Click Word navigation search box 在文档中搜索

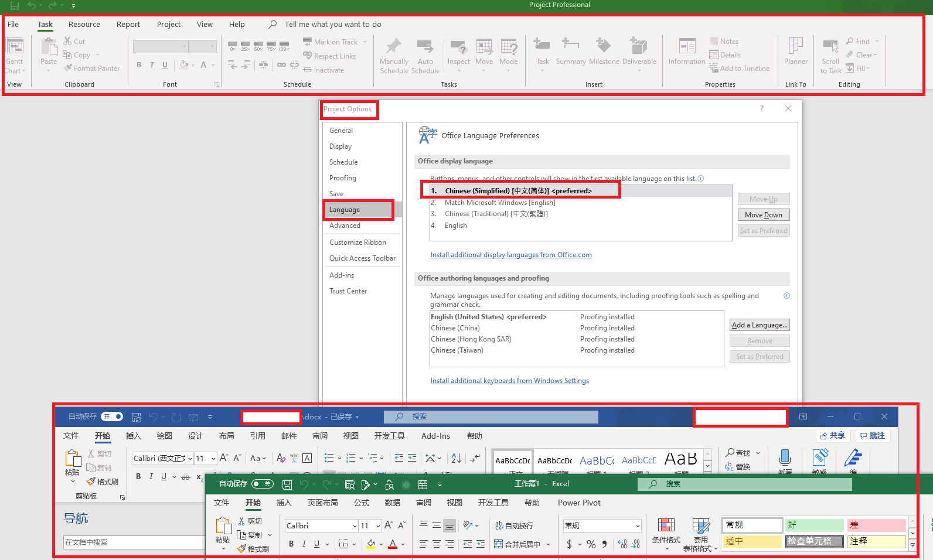point(134,542)
